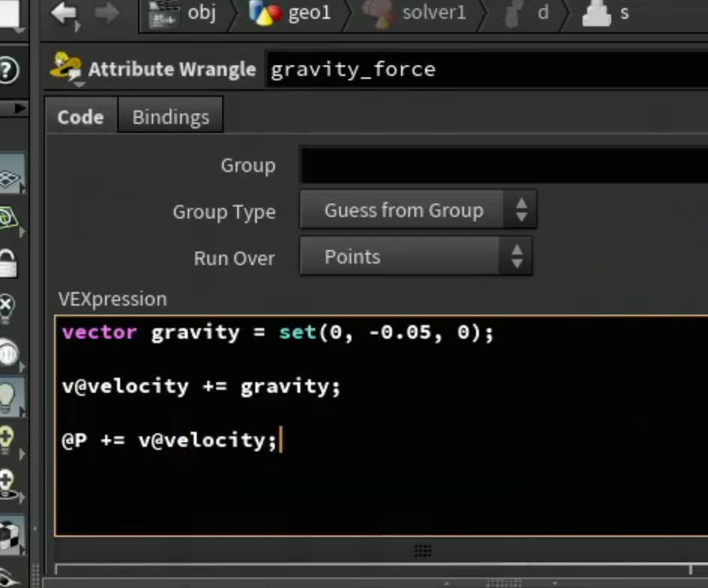Image resolution: width=708 pixels, height=588 pixels.
Task: Go back with the left navigation arrow
Action: pyautogui.click(x=65, y=14)
